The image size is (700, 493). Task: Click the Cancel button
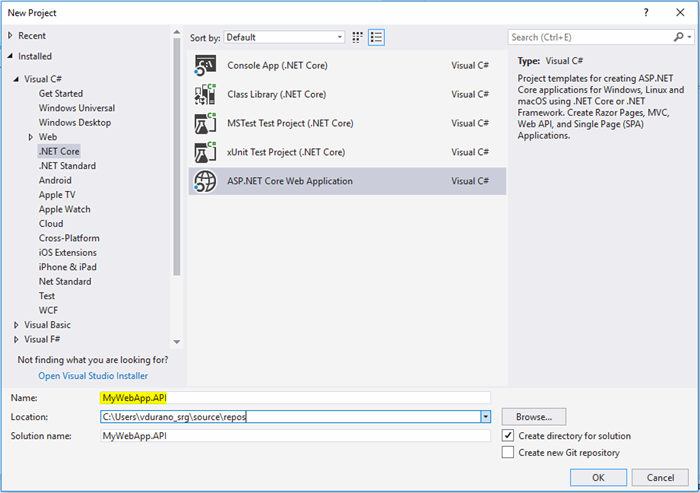(660, 477)
